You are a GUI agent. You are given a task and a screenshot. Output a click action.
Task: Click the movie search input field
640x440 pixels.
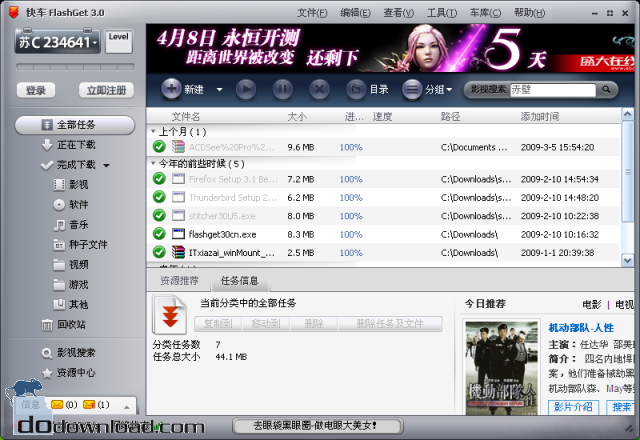[553, 89]
